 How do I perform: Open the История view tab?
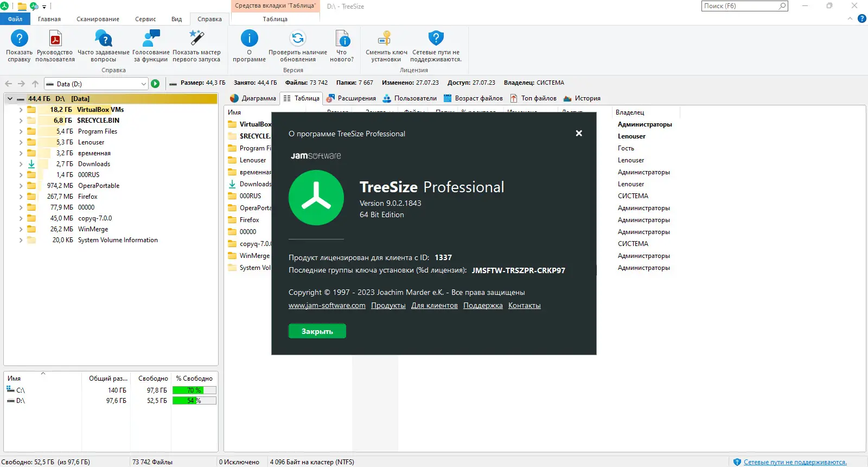tap(582, 98)
